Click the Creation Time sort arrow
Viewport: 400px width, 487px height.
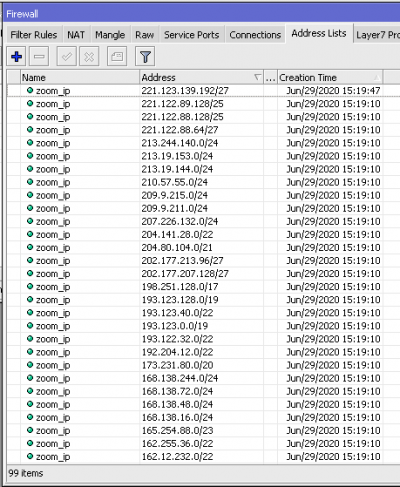(x=377, y=78)
